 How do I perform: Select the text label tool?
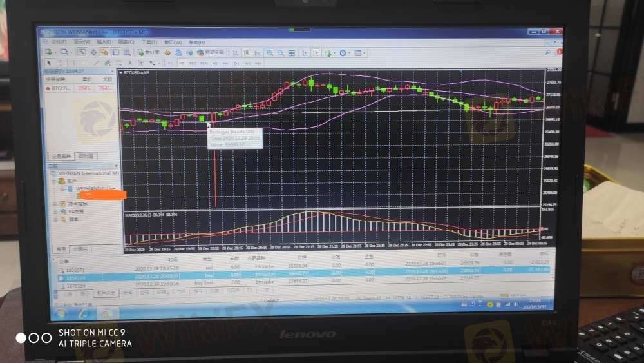click(141, 63)
